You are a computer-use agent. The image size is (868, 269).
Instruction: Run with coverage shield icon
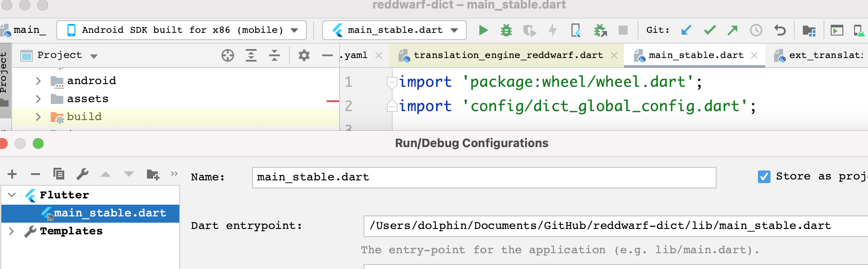tap(530, 30)
